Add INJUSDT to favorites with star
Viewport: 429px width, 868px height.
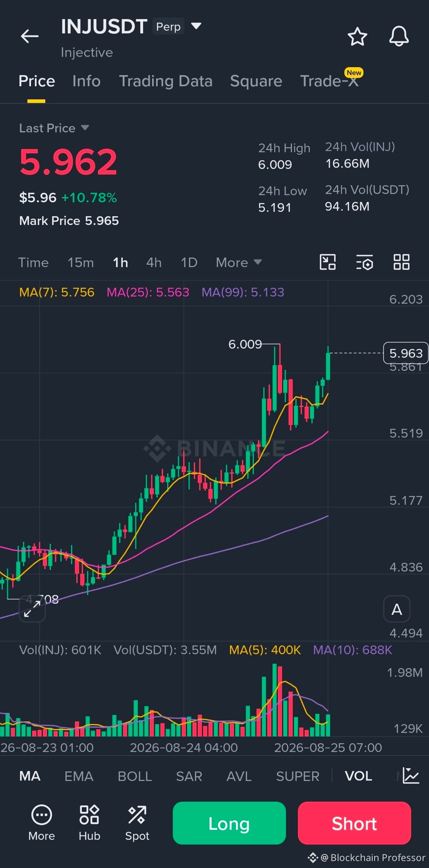tap(357, 37)
